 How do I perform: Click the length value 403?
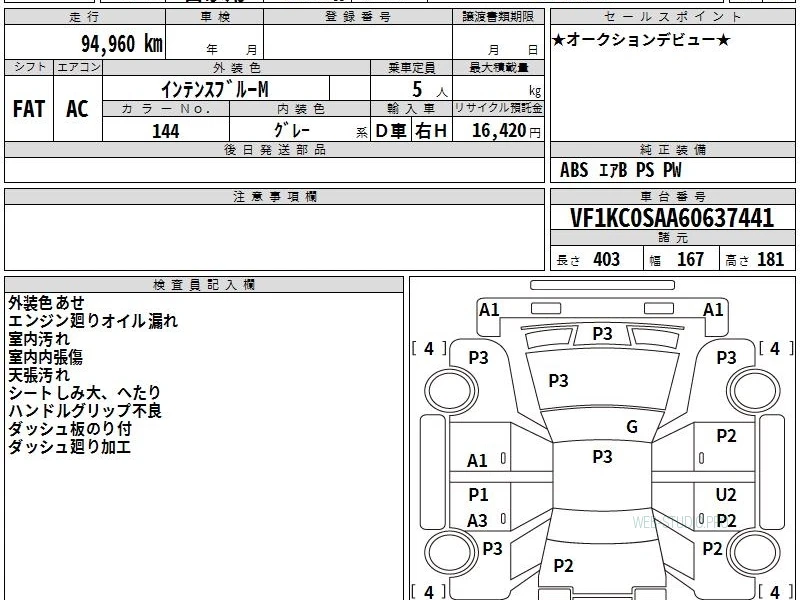point(607,260)
